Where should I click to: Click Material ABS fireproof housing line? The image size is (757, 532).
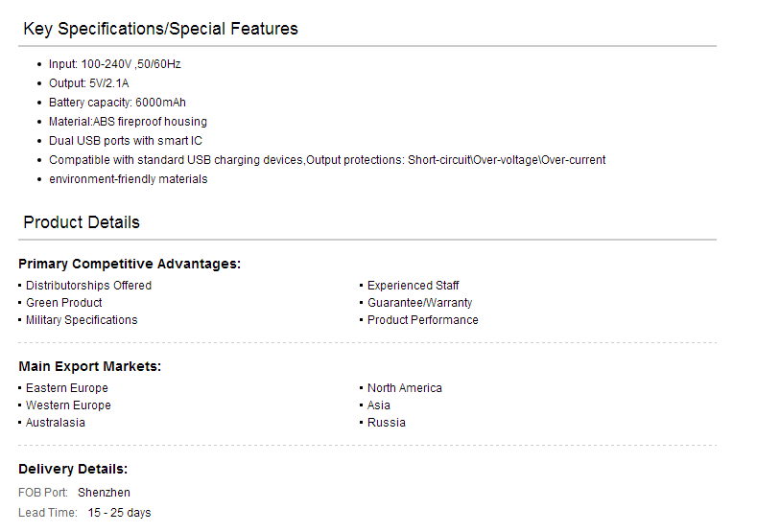point(128,122)
